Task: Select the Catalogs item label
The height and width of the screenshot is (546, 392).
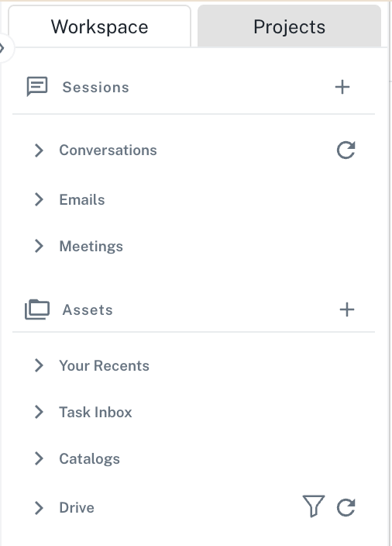Action: [89, 459]
